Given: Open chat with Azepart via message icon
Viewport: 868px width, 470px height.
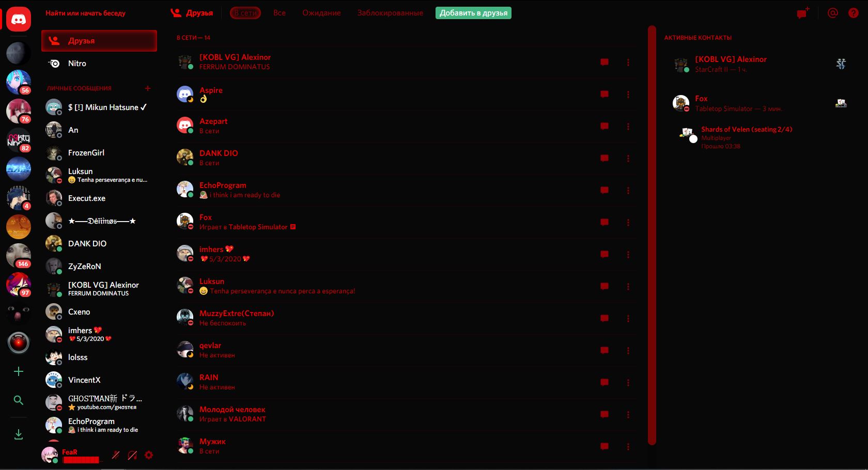Looking at the screenshot, I should click(605, 127).
